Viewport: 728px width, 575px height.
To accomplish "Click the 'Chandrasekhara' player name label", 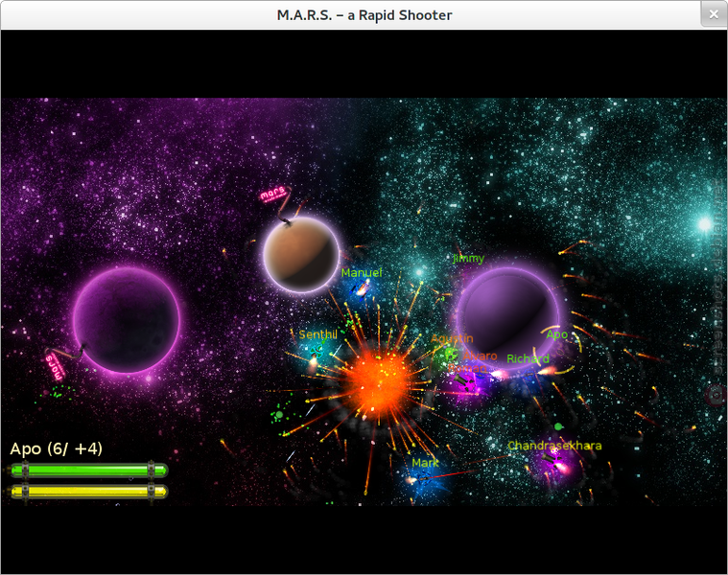I will 554,446.
